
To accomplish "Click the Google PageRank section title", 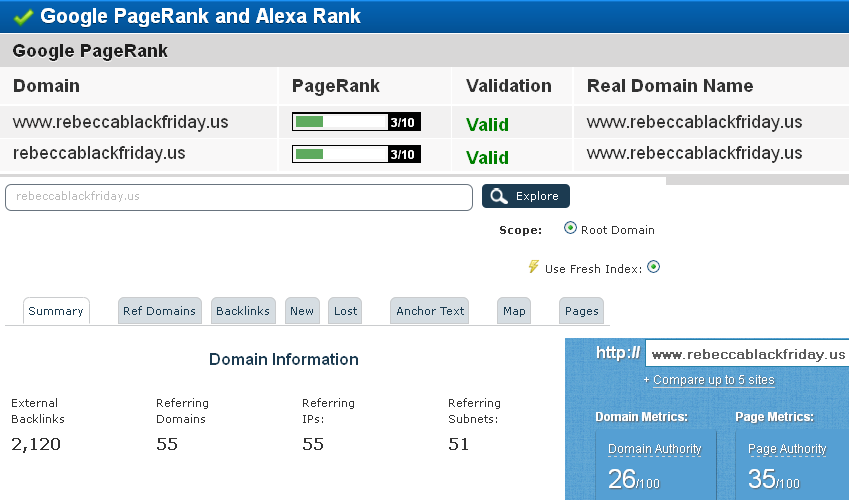I will (90, 51).
